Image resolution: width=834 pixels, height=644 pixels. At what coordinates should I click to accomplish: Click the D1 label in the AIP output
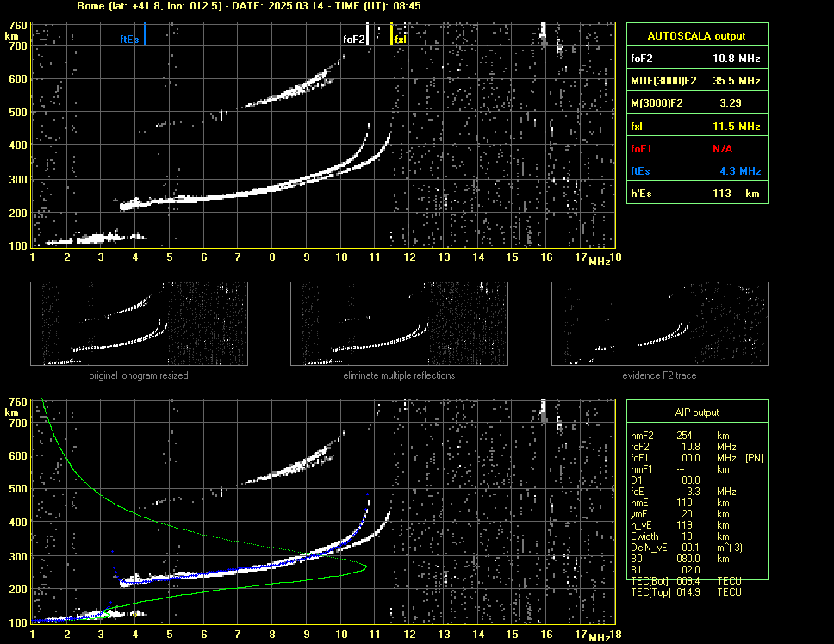click(636, 480)
